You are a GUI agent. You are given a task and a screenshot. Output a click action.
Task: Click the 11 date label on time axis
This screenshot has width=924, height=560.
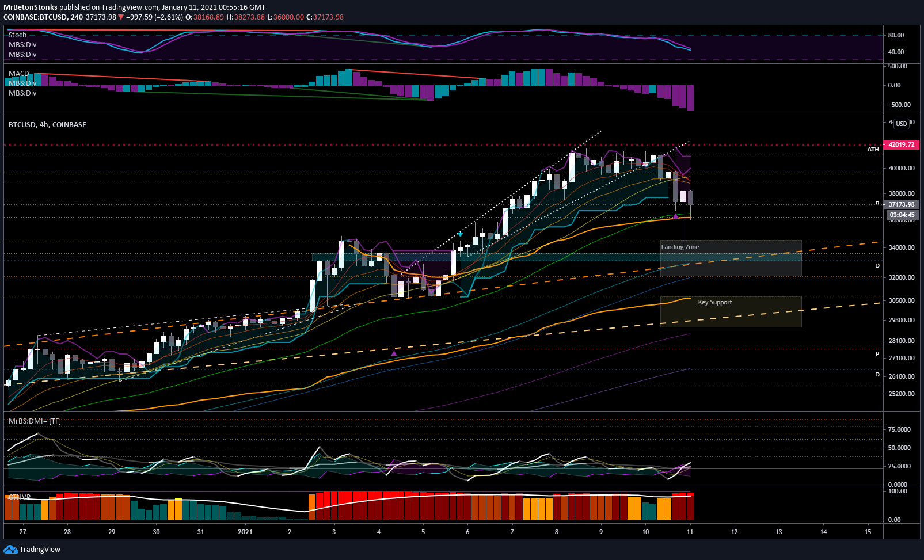tap(690, 532)
